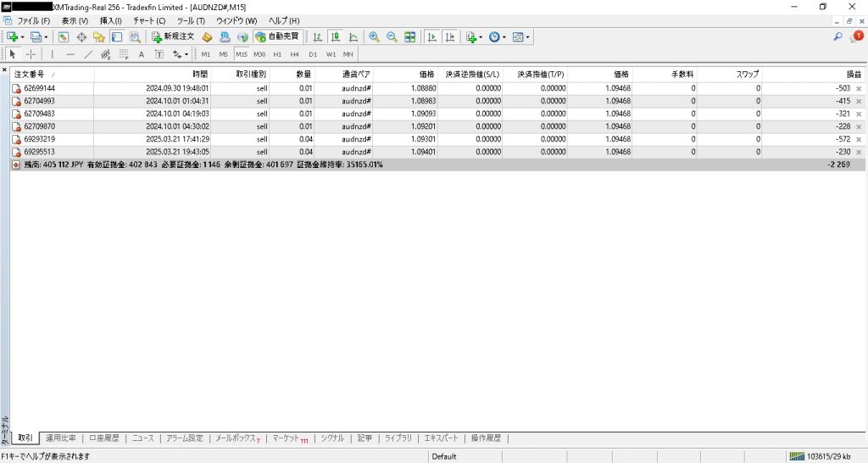This screenshot has height=463, width=868.
Task: Click the search magnifier icon
Action: click(838, 37)
